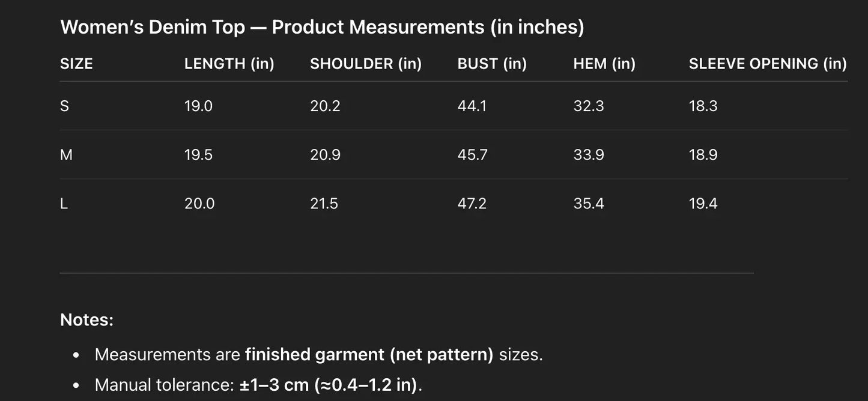This screenshot has width=868, height=401.
Task: Select the size L row label
Action: pyautogui.click(x=64, y=204)
